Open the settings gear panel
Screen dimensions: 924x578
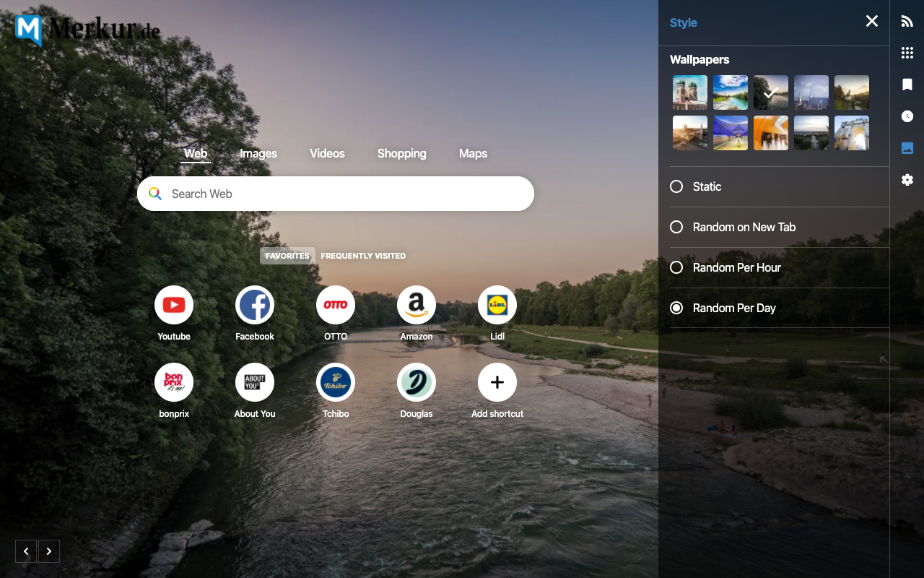click(x=907, y=180)
